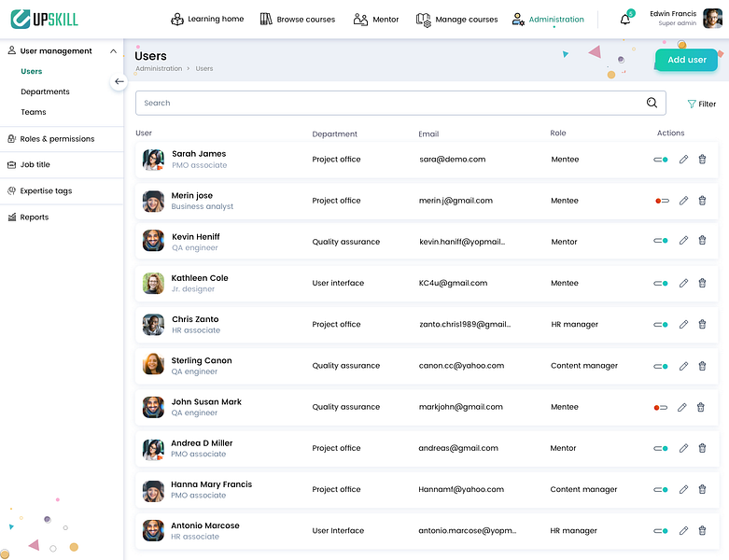Screen dimensions: 729x560
Task: Edit Kathleen Cole with pencil icon
Action: click(x=683, y=283)
